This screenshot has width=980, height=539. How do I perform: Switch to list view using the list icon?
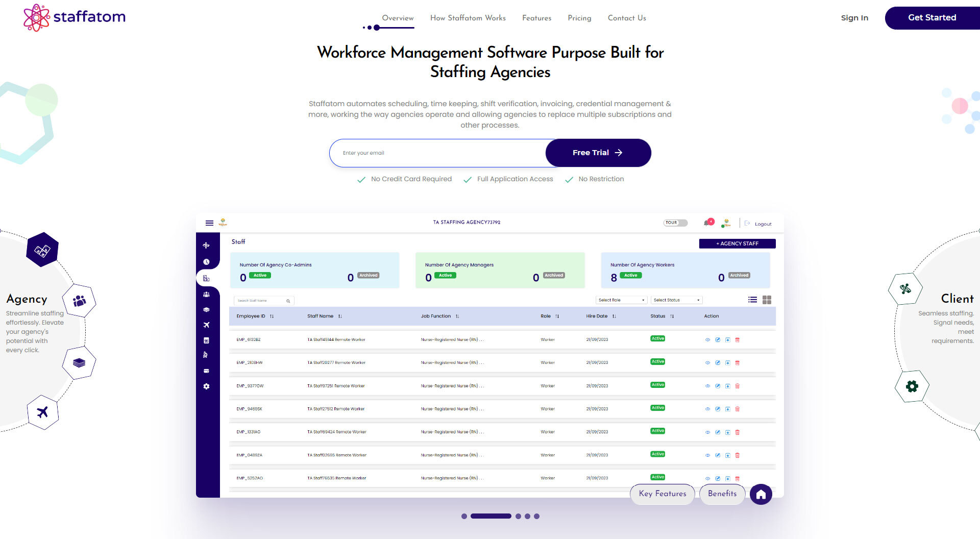point(752,300)
